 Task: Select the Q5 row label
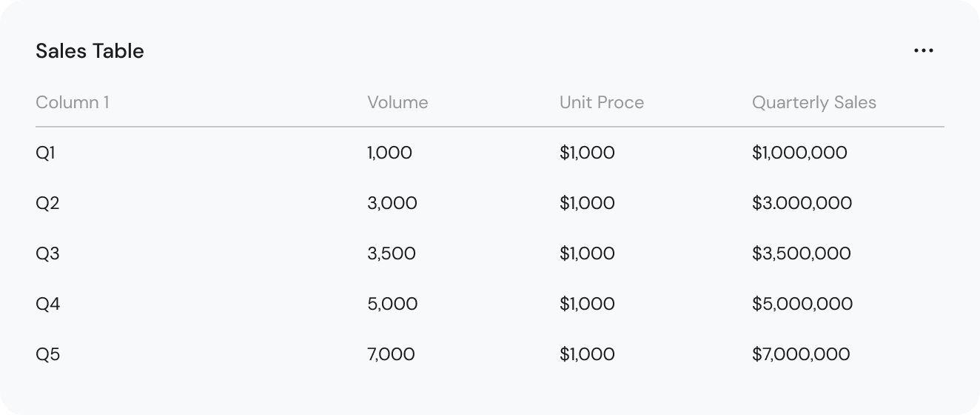(47, 355)
